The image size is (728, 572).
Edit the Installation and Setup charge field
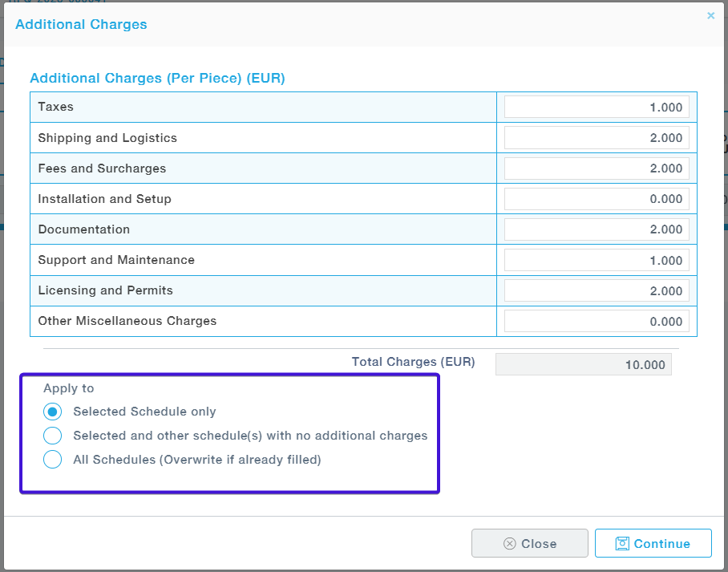pyautogui.click(x=596, y=199)
